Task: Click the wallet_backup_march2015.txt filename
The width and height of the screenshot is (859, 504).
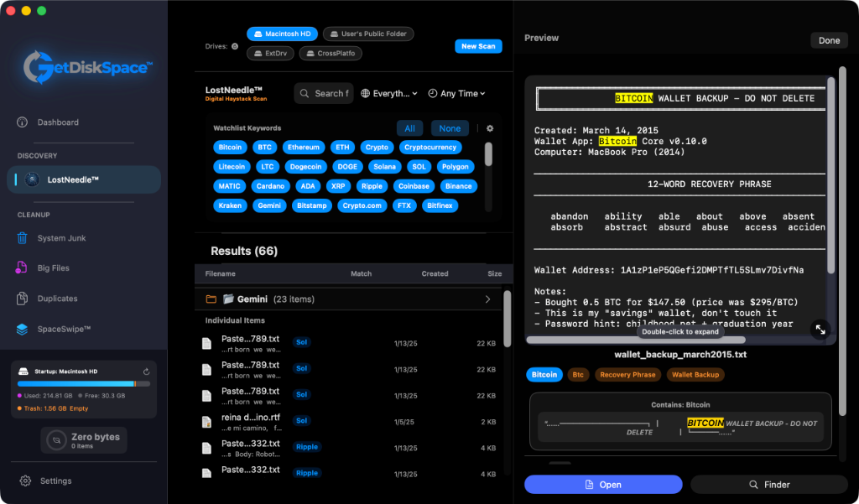Action: click(680, 355)
